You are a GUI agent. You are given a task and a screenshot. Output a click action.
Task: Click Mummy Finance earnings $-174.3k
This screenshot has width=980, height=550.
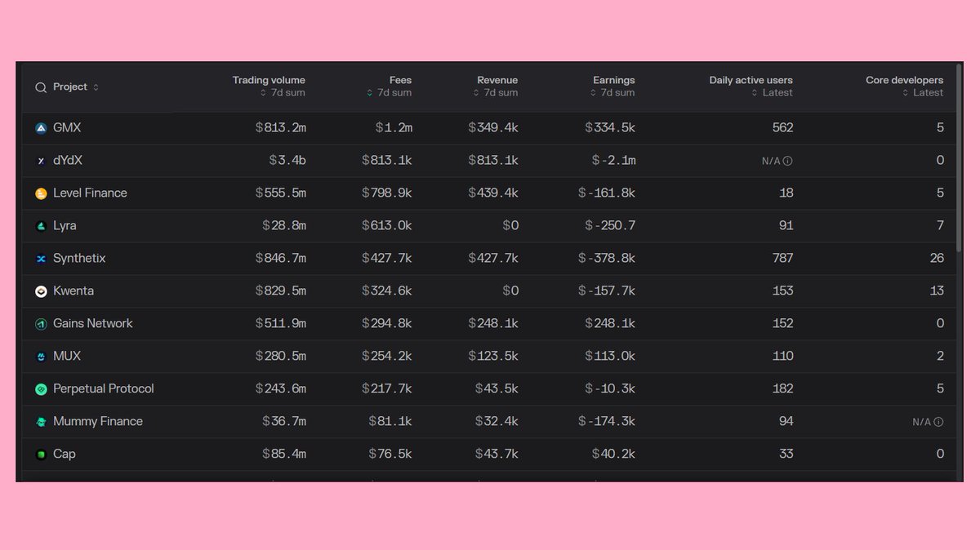(607, 422)
